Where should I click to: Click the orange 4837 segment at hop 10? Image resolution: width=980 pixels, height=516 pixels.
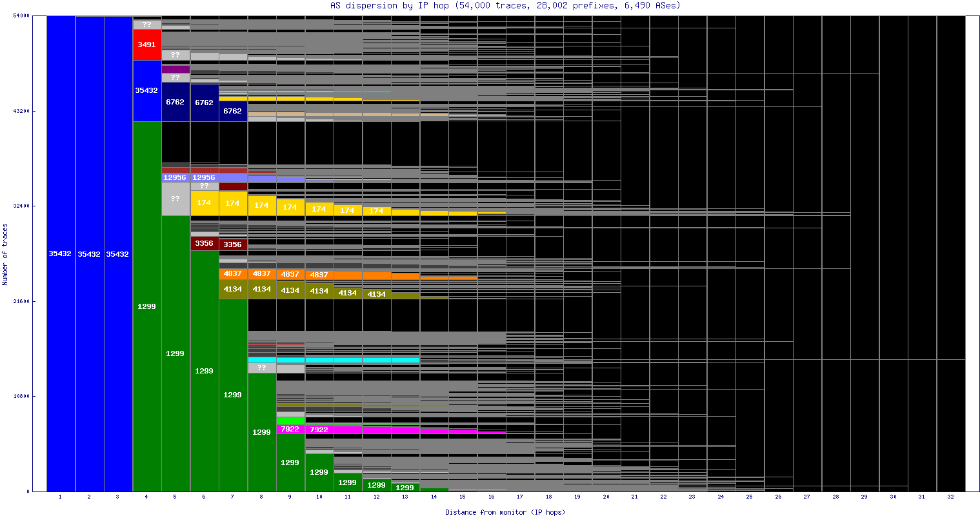(319, 275)
